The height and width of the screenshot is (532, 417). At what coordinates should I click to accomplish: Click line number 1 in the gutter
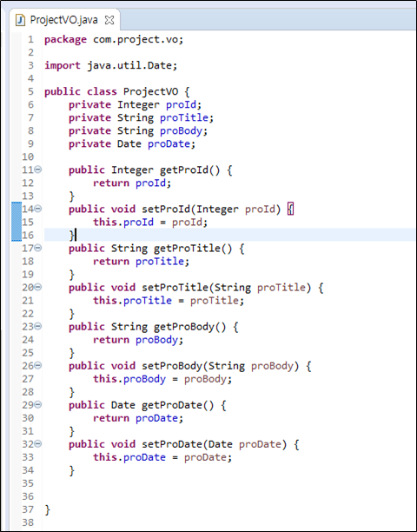pyautogui.click(x=31, y=39)
